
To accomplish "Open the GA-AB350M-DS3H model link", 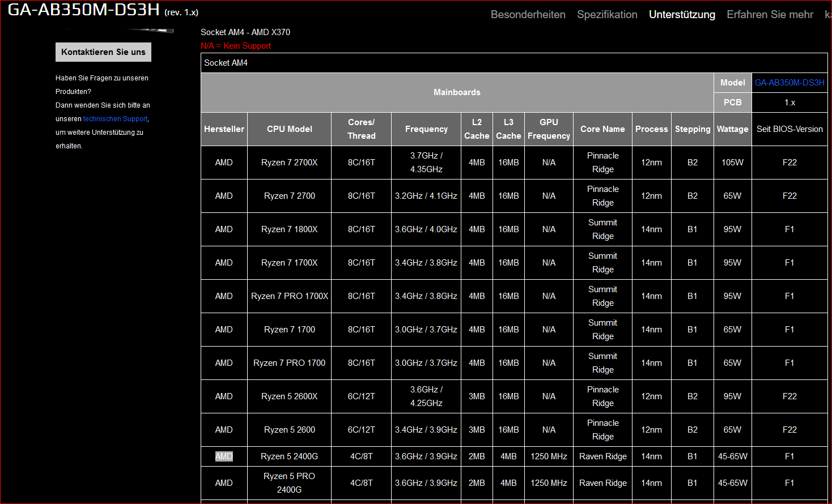I will coord(789,83).
